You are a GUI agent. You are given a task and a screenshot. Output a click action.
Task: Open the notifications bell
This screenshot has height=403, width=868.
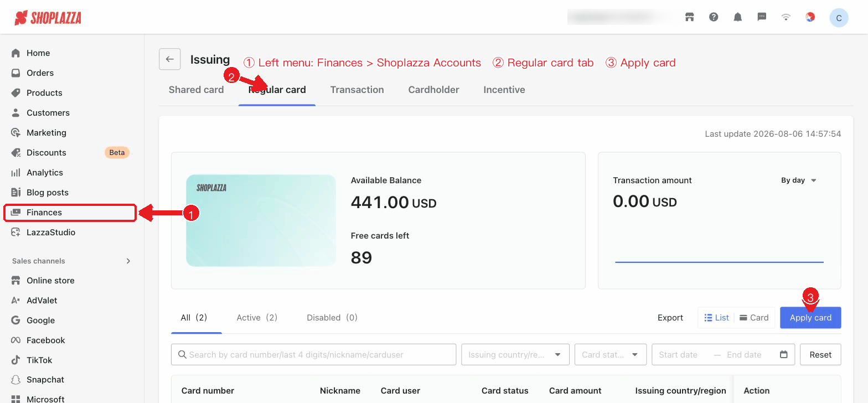pos(738,17)
